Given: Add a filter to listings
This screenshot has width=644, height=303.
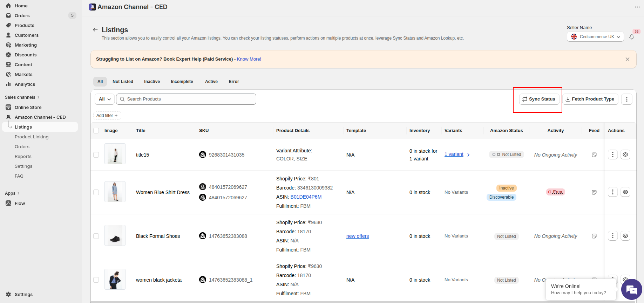Looking at the screenshot, I should click(107, 116).
